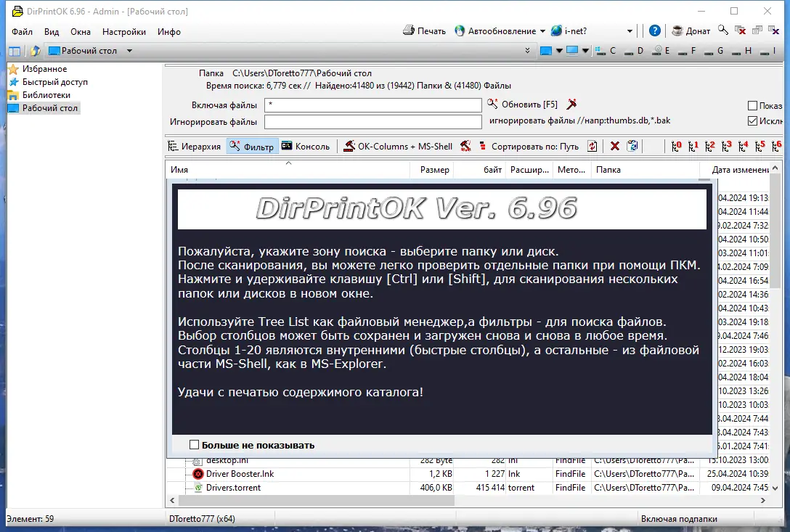Select drive D in the drive bar
Viewport: 790px width, 532px height.
633,50
